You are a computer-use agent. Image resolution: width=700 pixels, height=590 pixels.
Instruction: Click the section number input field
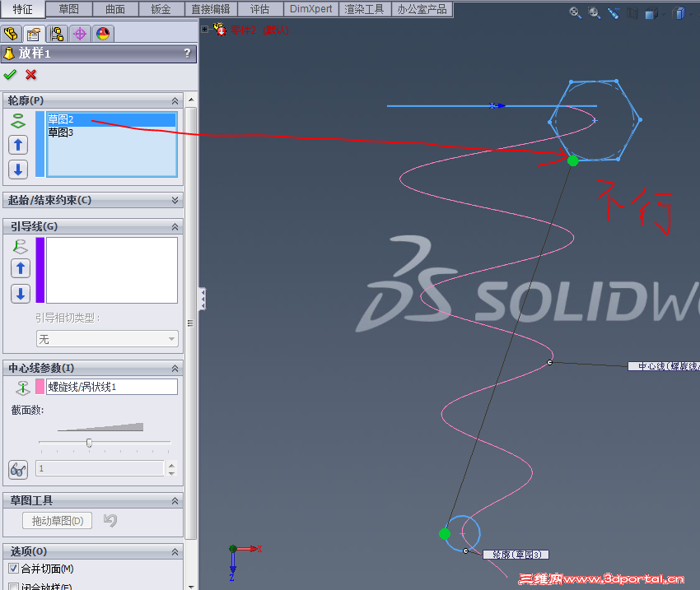(100, 468)
